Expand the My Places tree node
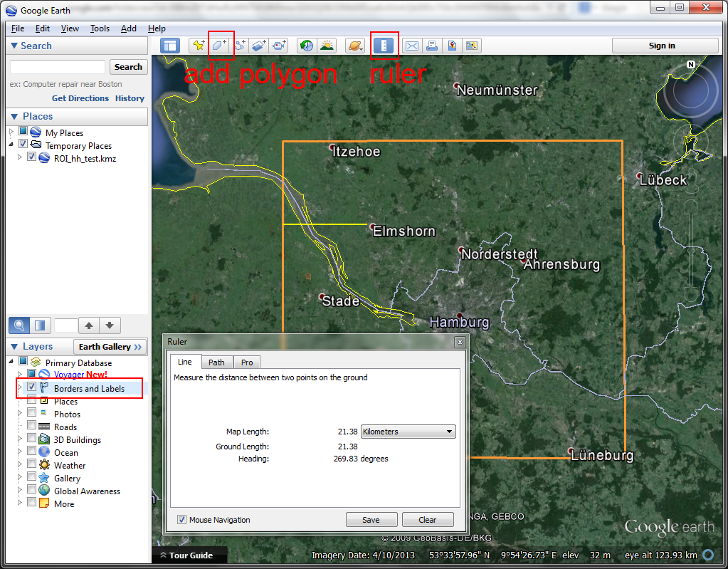Screen dimensions: 728x569 11,132
